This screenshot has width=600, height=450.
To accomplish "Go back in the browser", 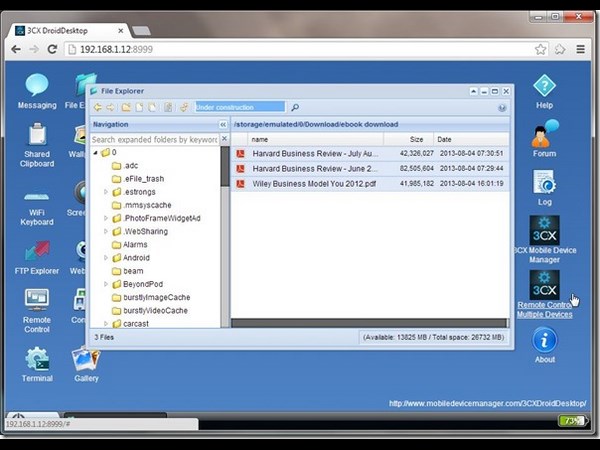I will tap(16, 49).
